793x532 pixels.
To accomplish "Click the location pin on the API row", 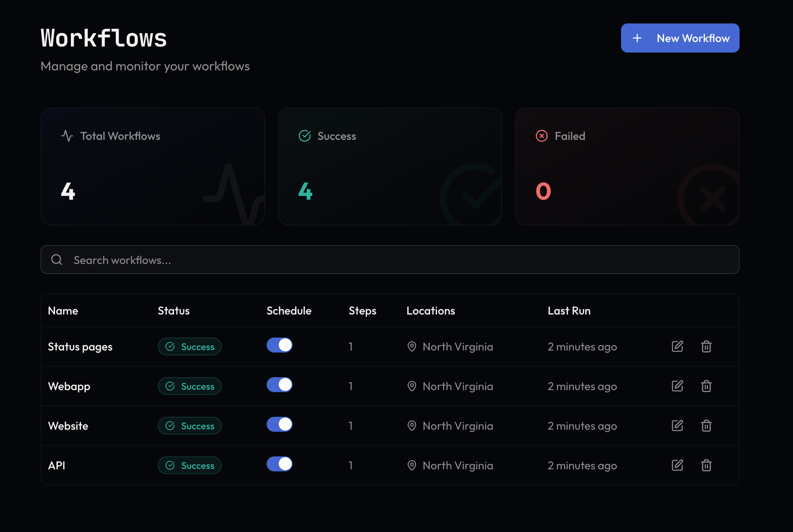I will pos(412,465).
